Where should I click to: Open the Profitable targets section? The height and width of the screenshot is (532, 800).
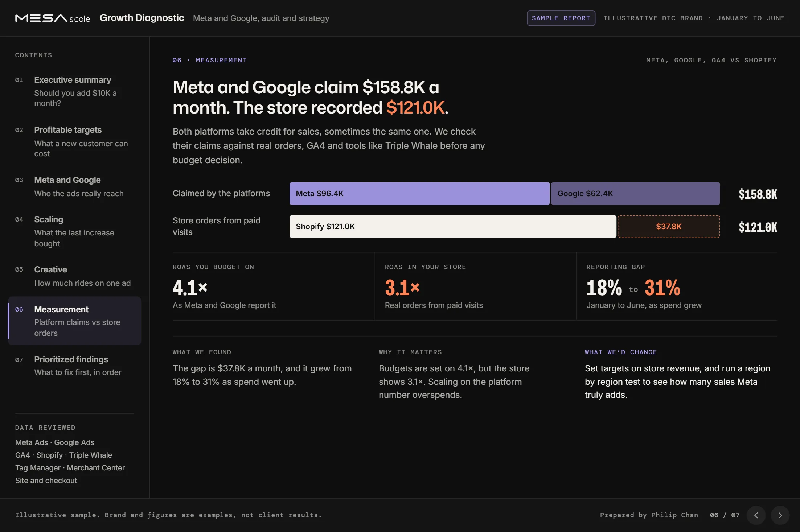[x=74, y=141]
